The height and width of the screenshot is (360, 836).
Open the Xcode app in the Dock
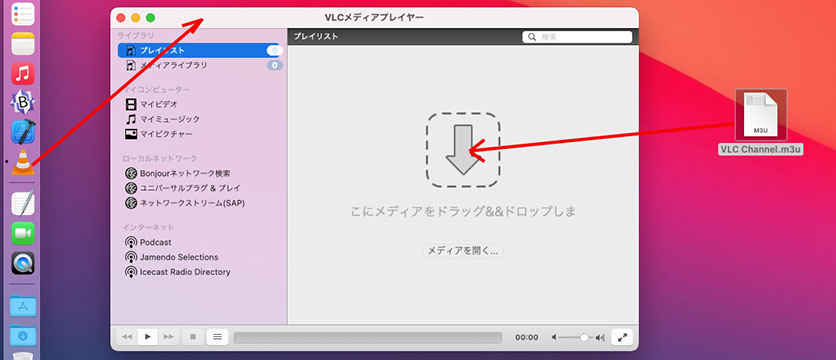click(x=23, y=132)
